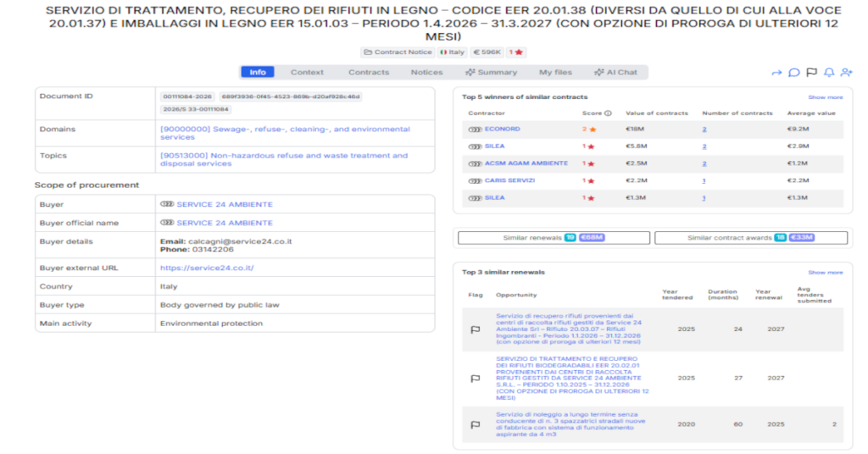This screenshot has width=868, height=454.
Task: Switch to the Info tab
Action: (258, 73)
